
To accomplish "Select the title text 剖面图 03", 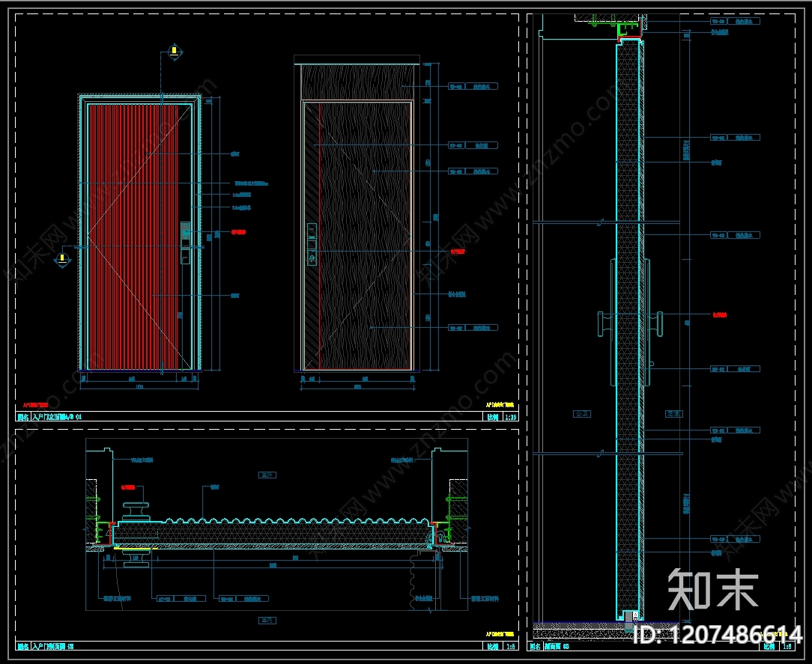I will tap(557, 646).
